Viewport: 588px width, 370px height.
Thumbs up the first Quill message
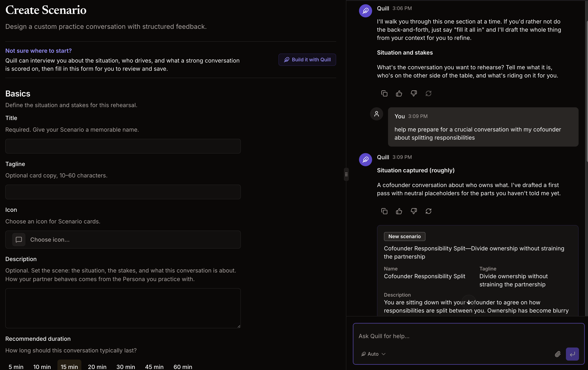pyautogui.click(x=399, y=94)
